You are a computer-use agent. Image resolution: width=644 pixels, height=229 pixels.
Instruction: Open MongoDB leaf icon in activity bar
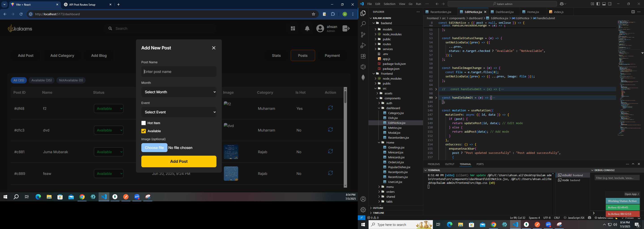tap(363, 78)
